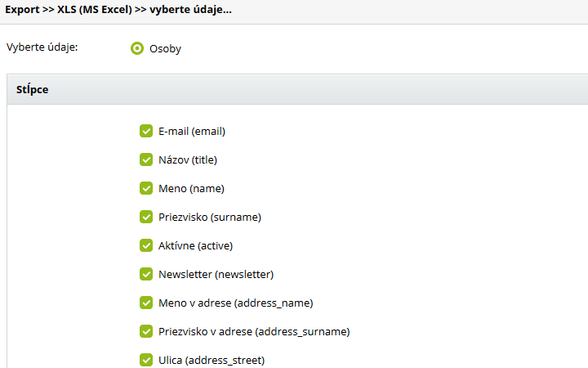Image resolution: width=588 pixels, height=368 pixels.
Task: Uncheck the E-mail (email) checkbox
Action: coord(146,131)
